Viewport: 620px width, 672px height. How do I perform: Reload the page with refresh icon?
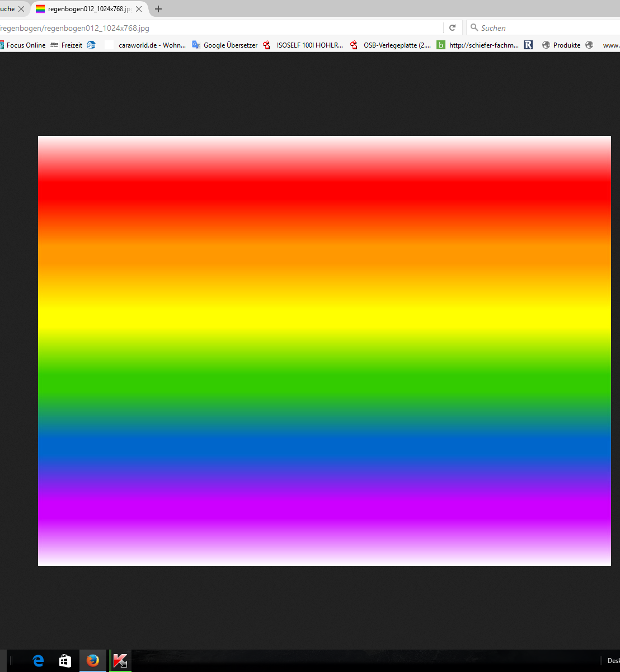pos(453,27)
